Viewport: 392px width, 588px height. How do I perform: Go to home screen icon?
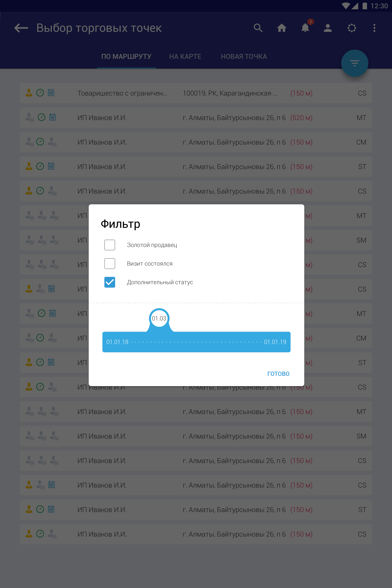(282, 28)
